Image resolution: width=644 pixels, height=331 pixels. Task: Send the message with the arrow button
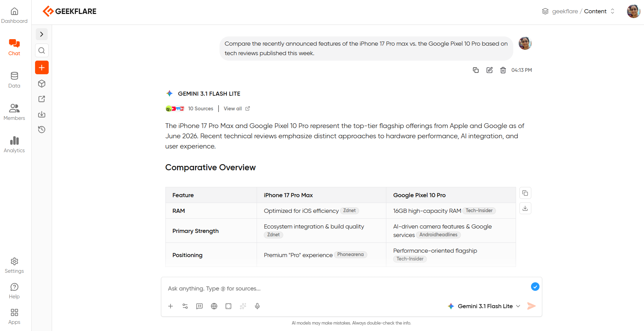(531, 306)
